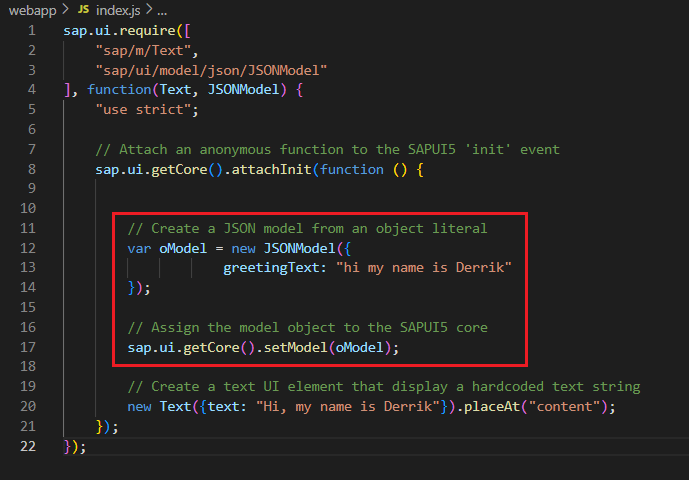Click line number 22 in gutter
The image size is (689, 480).
[x=28, y=446]
